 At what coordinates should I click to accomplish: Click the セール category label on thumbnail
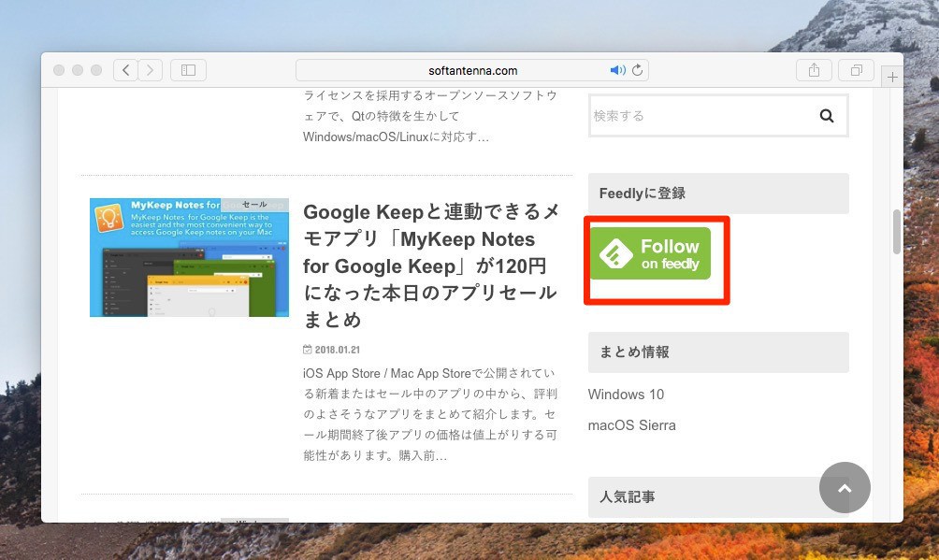coord(254,204)
